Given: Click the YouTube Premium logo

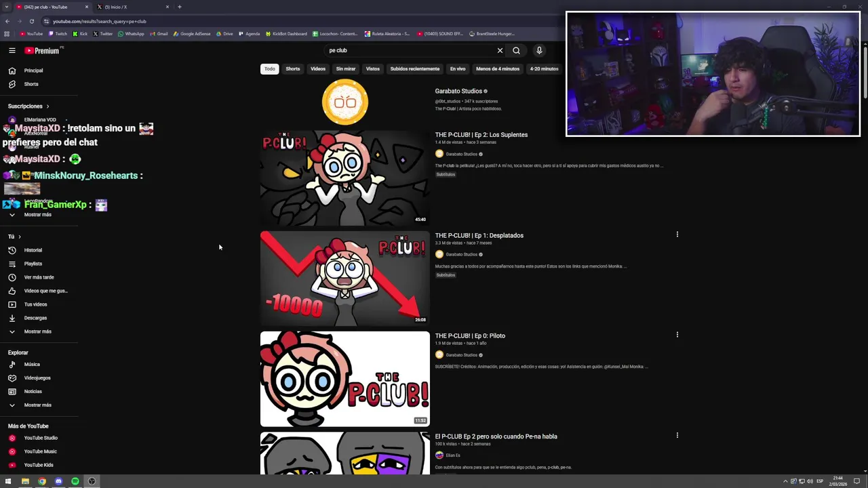Looking at the screenshot, I should pos(43,50).
